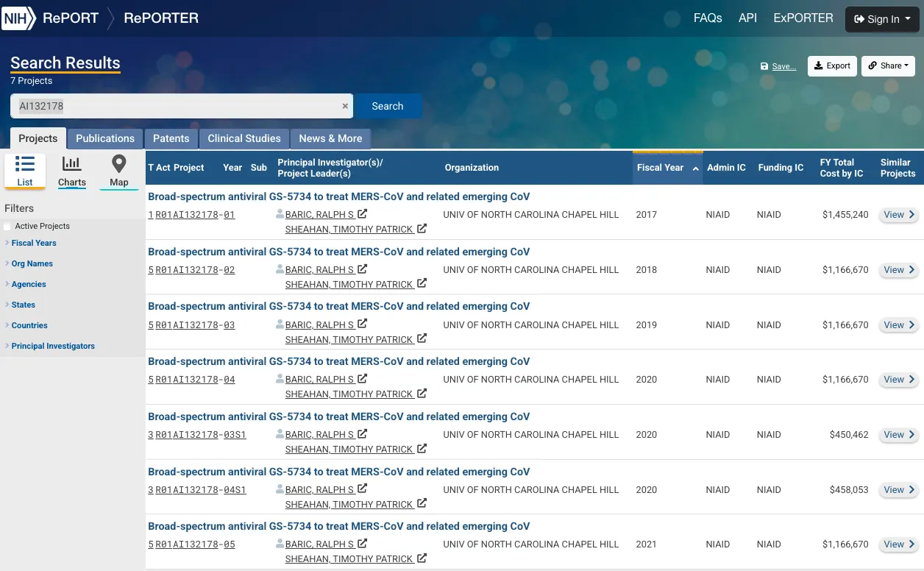Switch to Charts view
Viewport: 924px width, 571px height.
72,171
